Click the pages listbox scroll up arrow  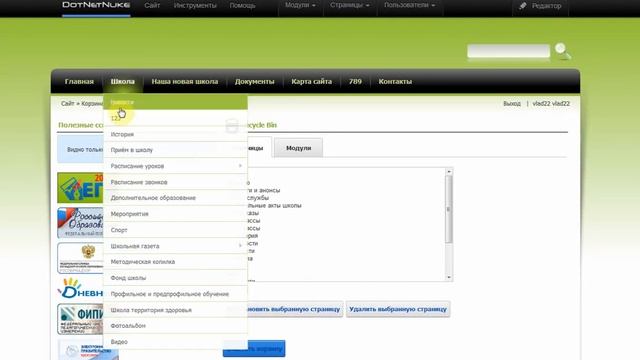(449, 172)
